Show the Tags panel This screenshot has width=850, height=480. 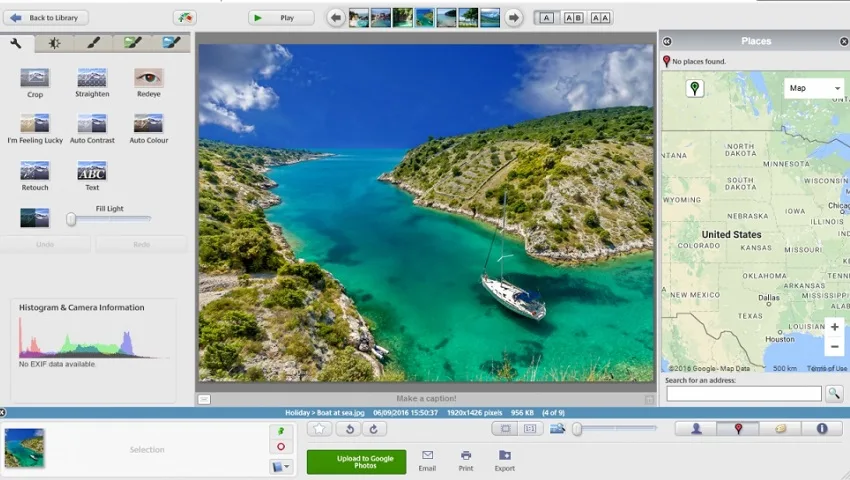coord(780,428)
